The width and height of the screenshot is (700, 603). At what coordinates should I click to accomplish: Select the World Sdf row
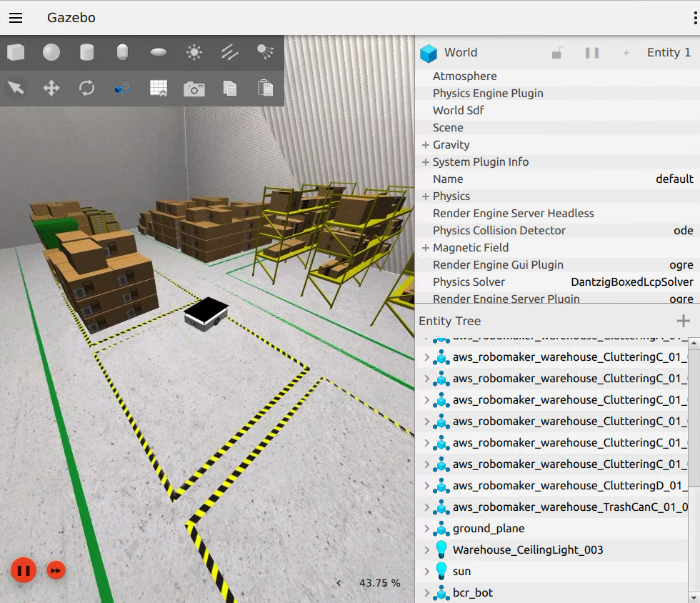[x=557, y=110]
